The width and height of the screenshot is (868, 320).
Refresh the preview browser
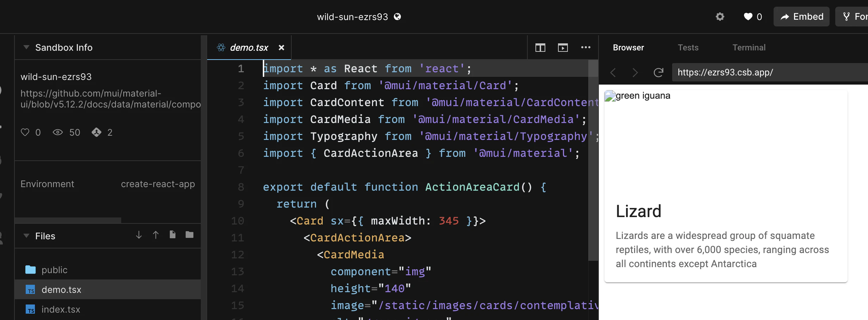(x=658, y=72)
